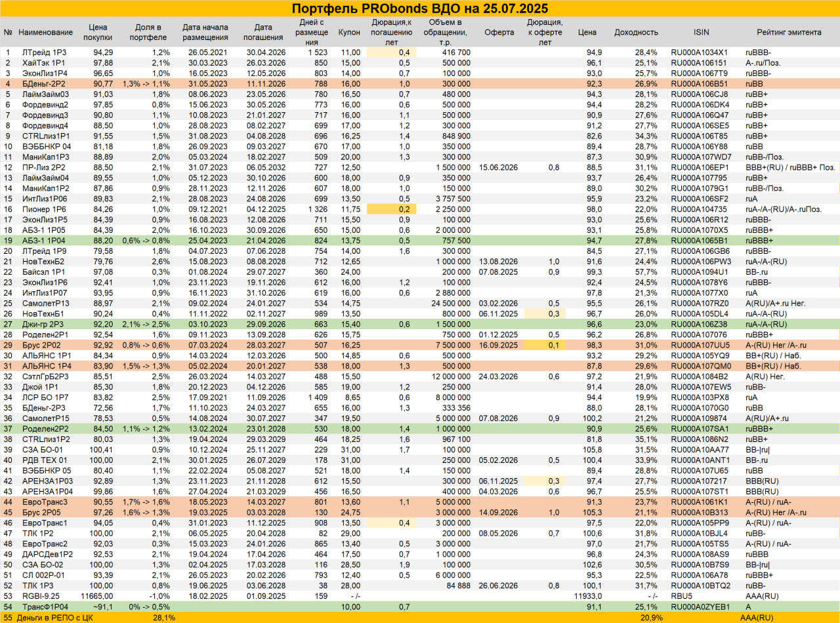Select the bond name "БДеньг-2Р2"
Screen dimensions: 840x623
[43, 84]
